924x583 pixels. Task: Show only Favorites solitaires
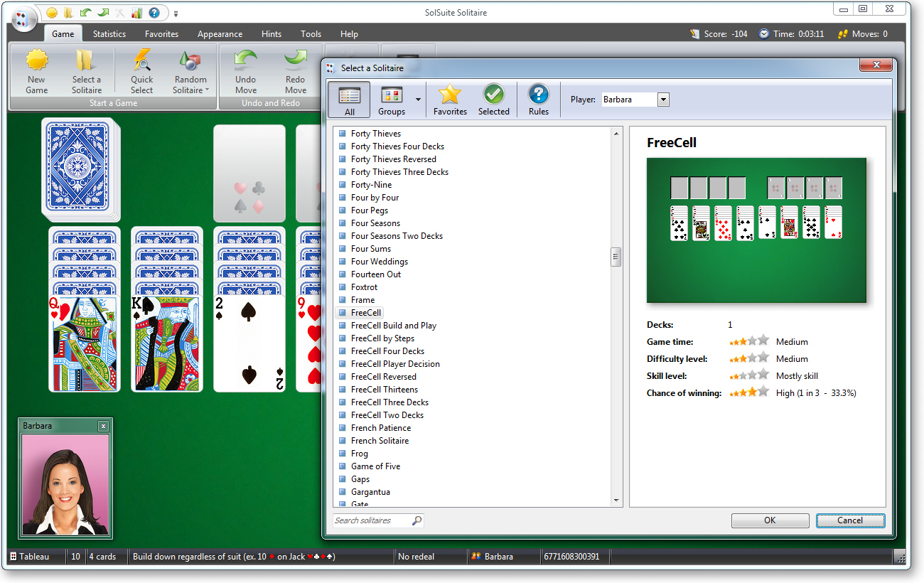click(450, 99)
